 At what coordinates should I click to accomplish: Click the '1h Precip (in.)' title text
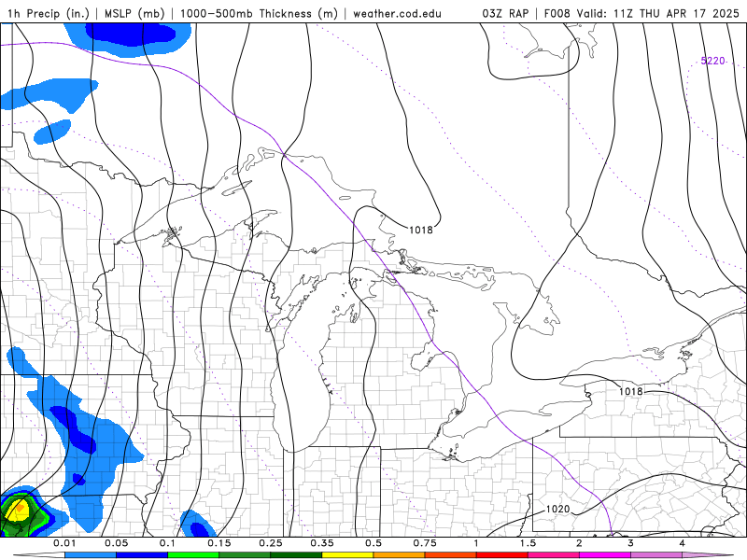49,13
